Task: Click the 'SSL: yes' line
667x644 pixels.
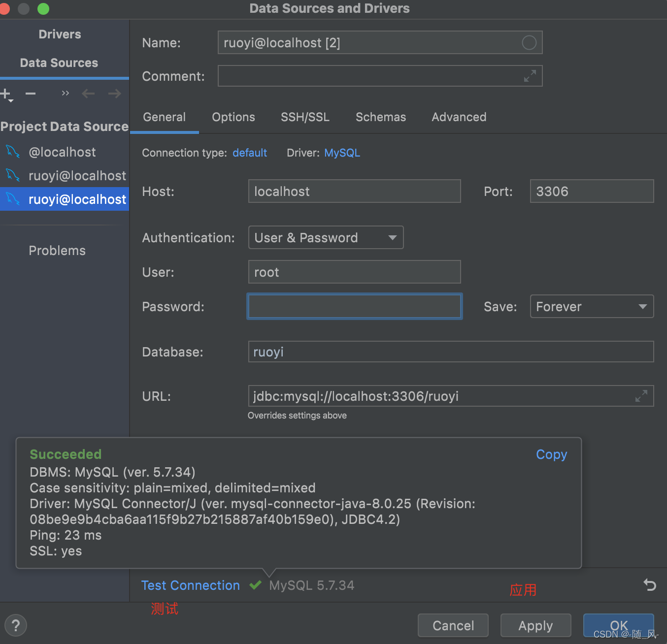Action: 56,551
